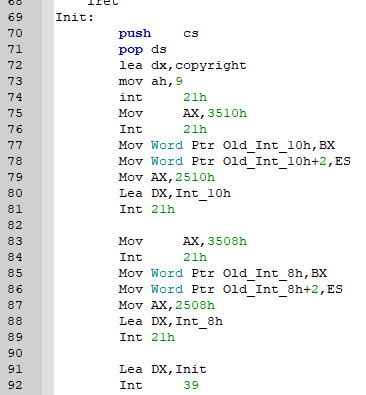Click line number 90 in the gutter
This screenshot has width=366, height=395.
[15, 353]
